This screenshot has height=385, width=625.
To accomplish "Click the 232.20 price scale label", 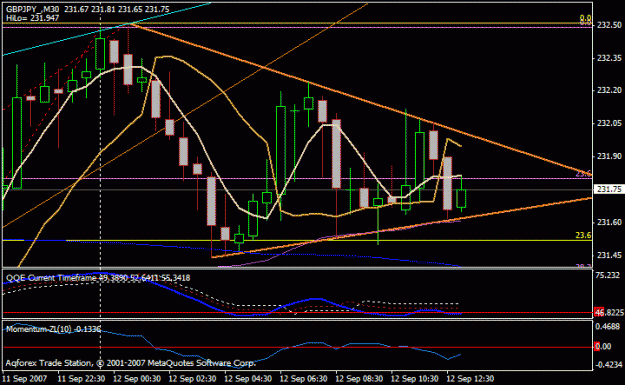I will pyautogui.click(x=609, y=90).
